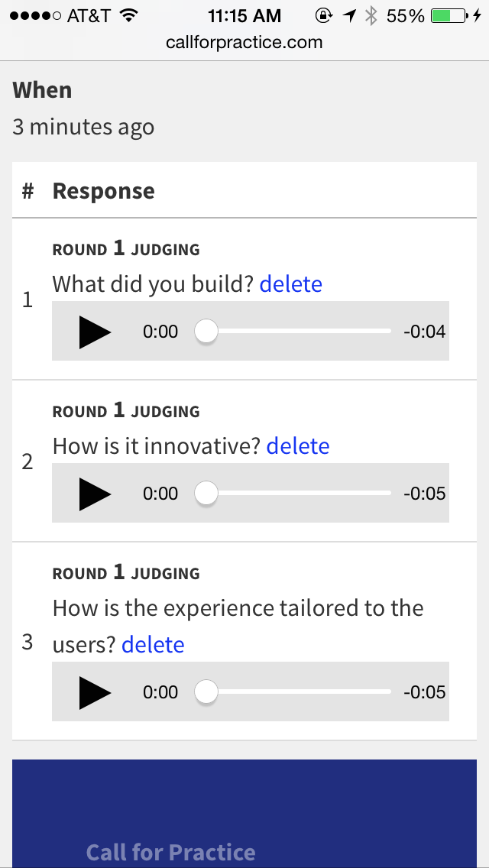Tap the 0:00 elapsed time of second audio
This screenshot has height=868, width=489.
pos(160,494)
